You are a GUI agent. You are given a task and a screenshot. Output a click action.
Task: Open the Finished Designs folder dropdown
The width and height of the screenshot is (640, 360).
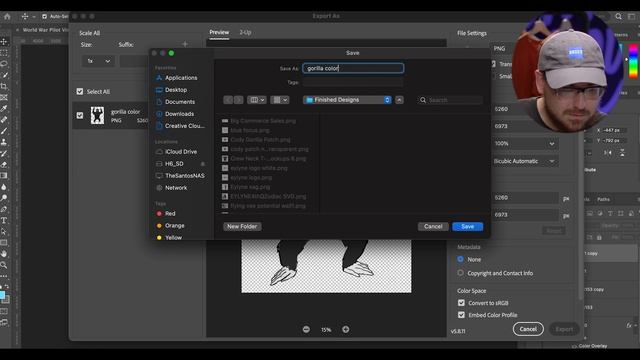tap(347, 100)
